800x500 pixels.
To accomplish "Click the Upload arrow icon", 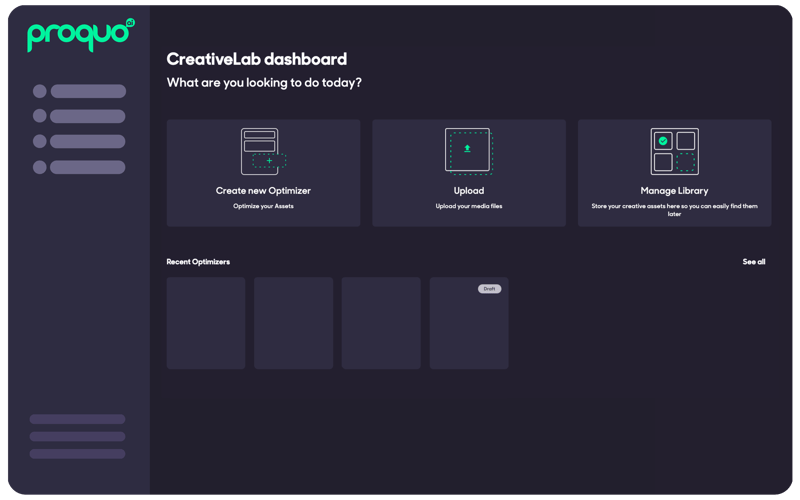I will (x=467, y=149).
